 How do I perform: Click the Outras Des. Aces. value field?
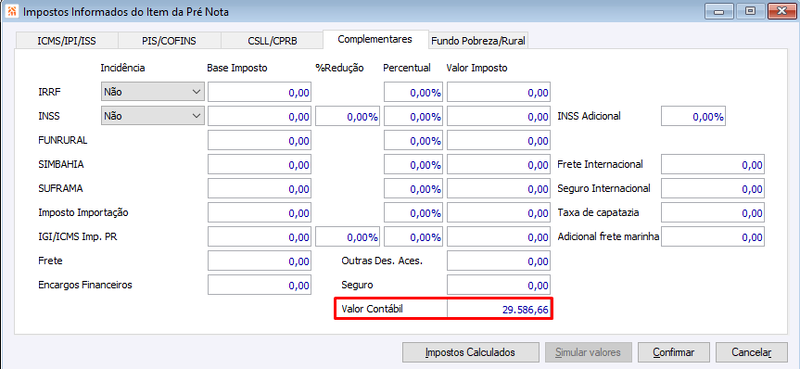click(x=499, y=261)
